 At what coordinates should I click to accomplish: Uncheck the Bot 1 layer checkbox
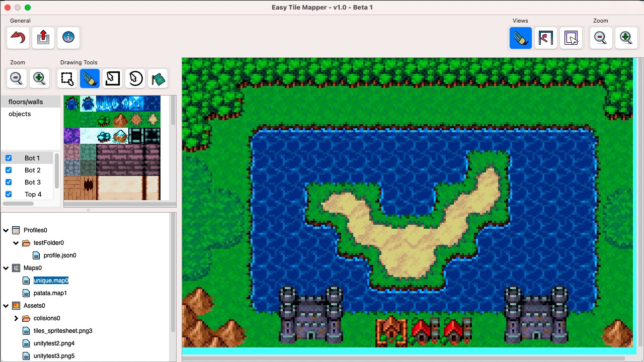pyautogui.click(x=9, y=157)
